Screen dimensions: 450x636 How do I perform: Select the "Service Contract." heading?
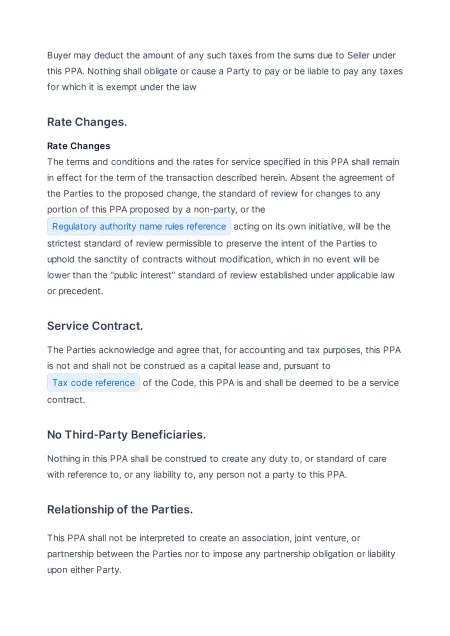95,326
